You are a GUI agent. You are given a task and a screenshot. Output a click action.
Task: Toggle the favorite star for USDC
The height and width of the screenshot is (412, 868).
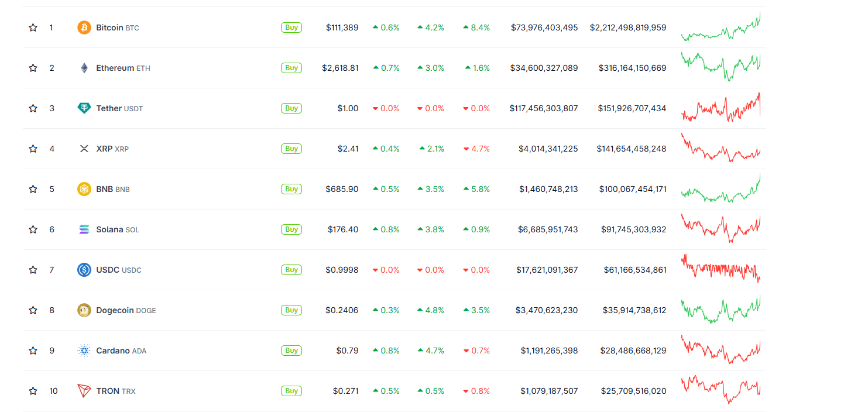coord(33,270)
